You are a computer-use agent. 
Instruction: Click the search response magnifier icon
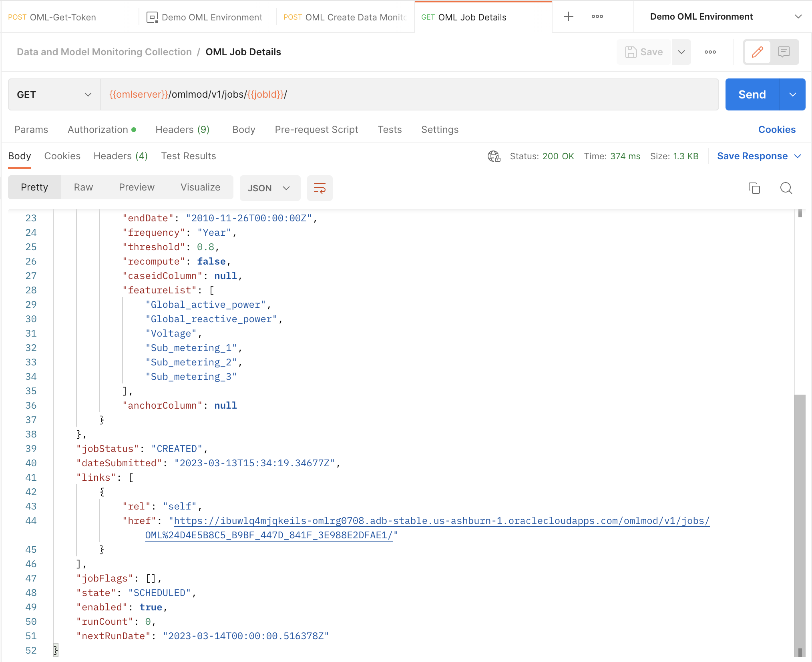(786, 188)
